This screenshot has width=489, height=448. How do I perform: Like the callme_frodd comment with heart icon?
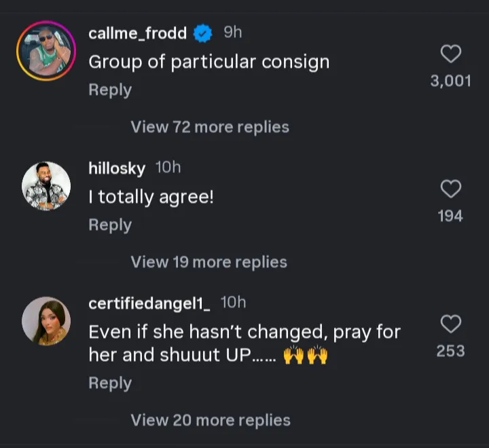click(x=451, y=54)
